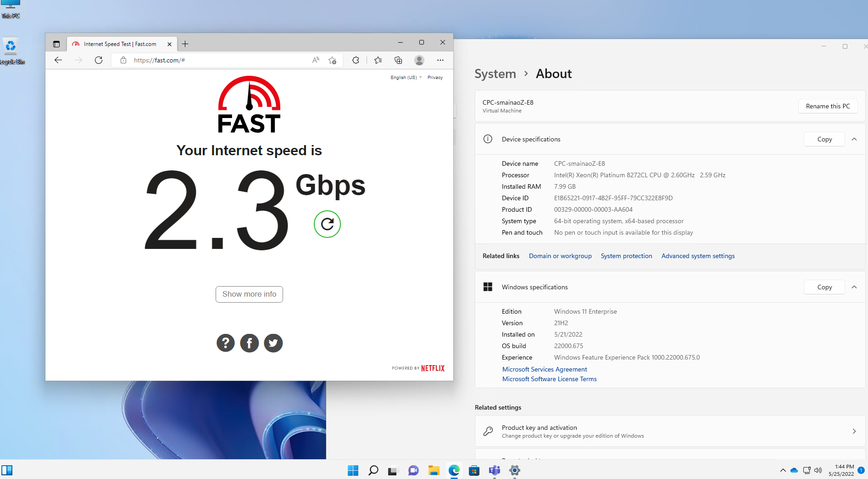Viewport: 868px width, 479px height.
Task: Click the Device specifications info icon
Action: [488, 139]
